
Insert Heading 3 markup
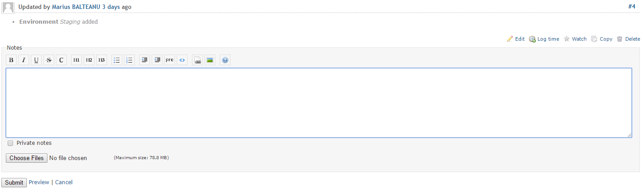102,60
